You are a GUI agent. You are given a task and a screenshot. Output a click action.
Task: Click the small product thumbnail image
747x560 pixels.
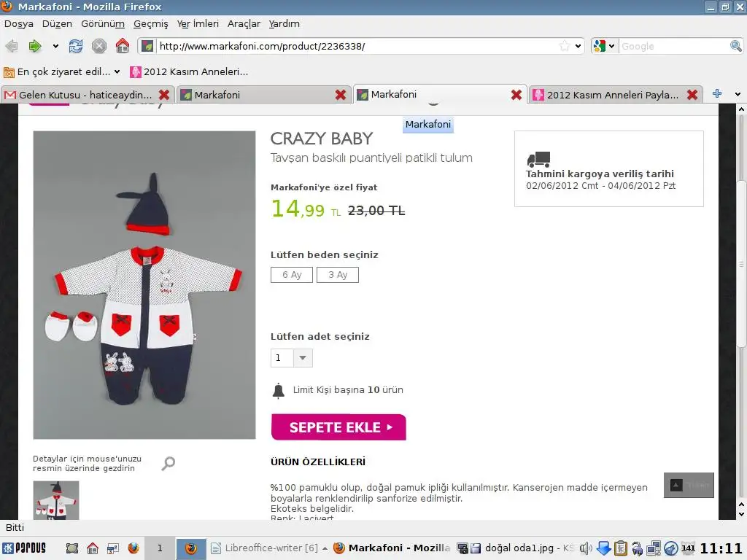pos(56,500)
